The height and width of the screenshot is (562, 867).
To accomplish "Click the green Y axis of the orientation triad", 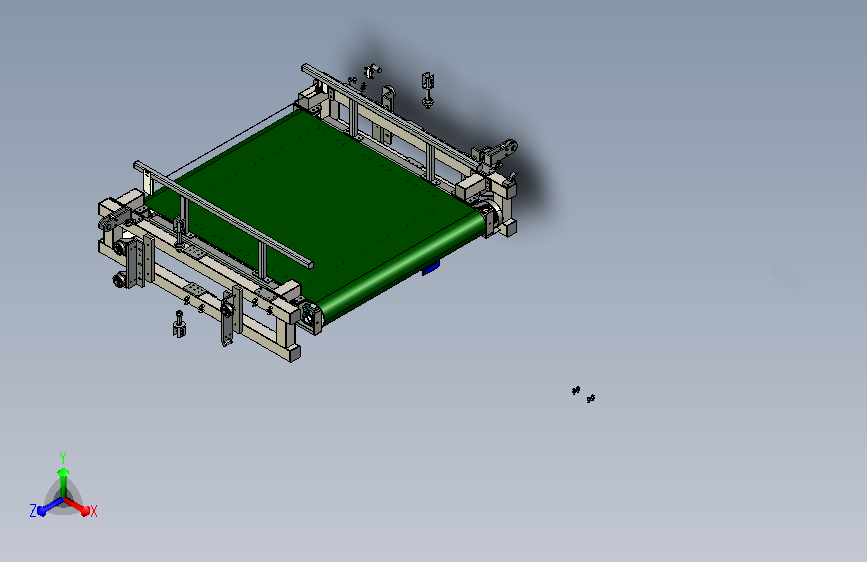I will point(63,483).
